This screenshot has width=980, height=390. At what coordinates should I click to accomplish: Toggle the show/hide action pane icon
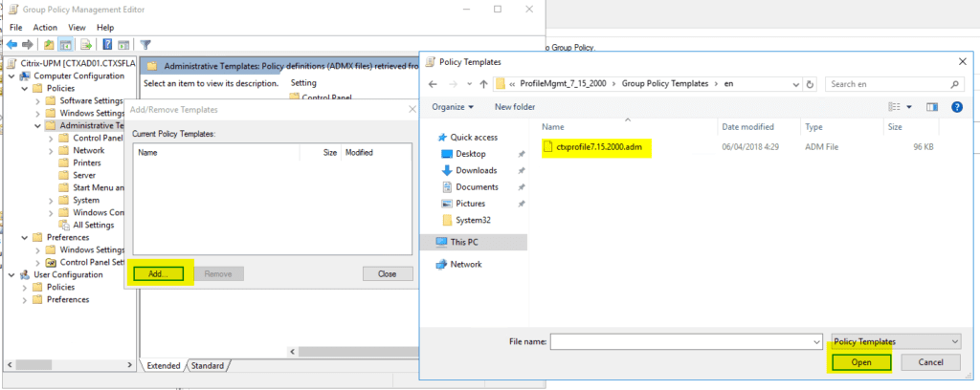(x=123, y=44)
